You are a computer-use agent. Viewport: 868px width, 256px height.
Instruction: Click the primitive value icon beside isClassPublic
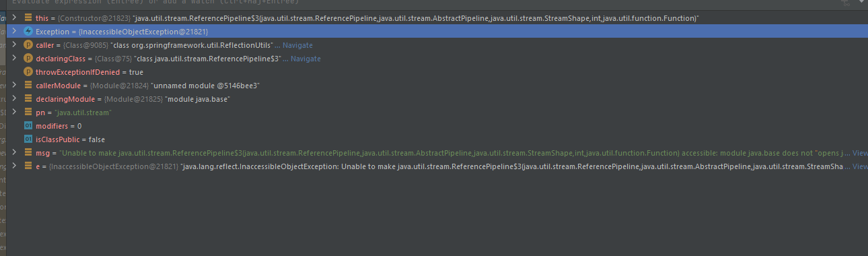[28, 139]
